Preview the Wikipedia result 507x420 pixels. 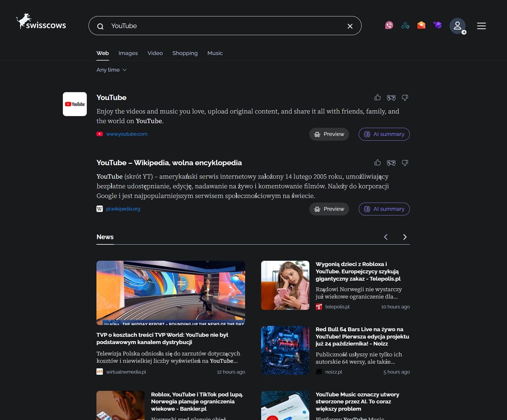329,209
